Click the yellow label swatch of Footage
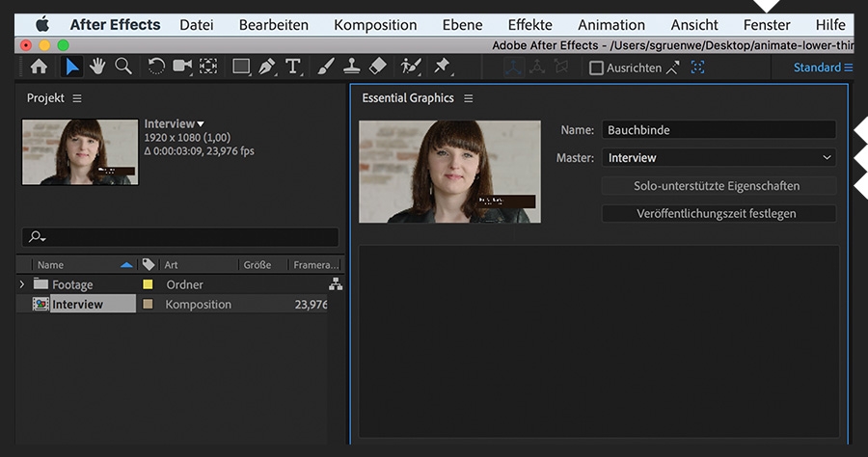868x457 pixels. (x=148, y=284)
